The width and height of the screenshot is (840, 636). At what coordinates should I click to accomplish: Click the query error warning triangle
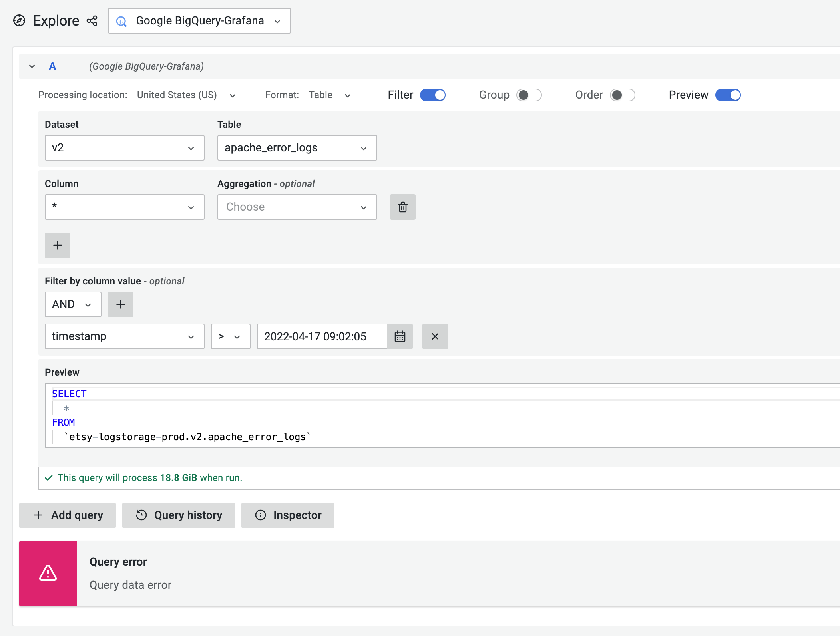click(x=48, y=574)
